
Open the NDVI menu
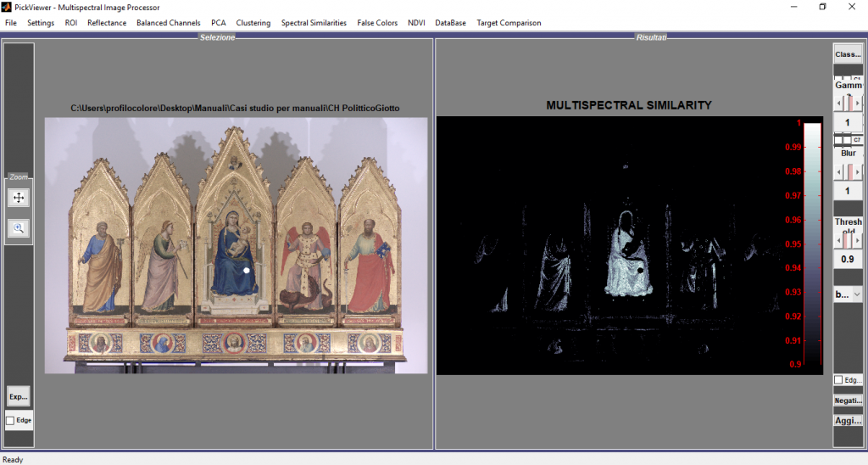click(x=416, y=23)
